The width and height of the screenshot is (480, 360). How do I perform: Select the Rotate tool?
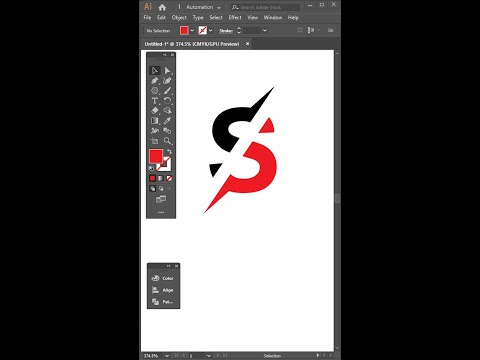167,101
